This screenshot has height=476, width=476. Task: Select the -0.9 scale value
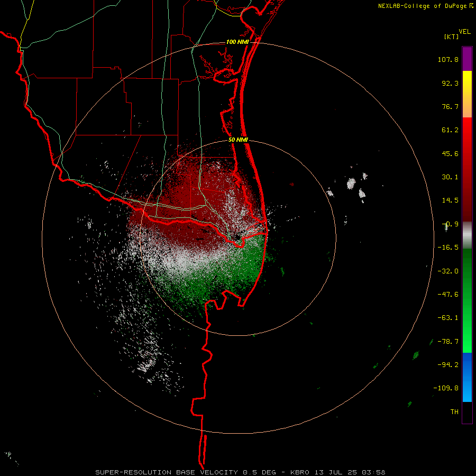(x=450, y=224)
